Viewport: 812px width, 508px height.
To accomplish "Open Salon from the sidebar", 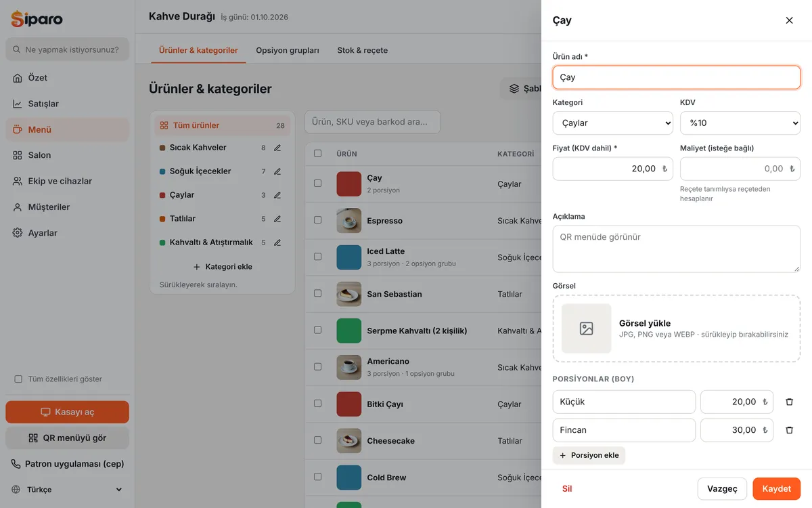I will [67, 155].
